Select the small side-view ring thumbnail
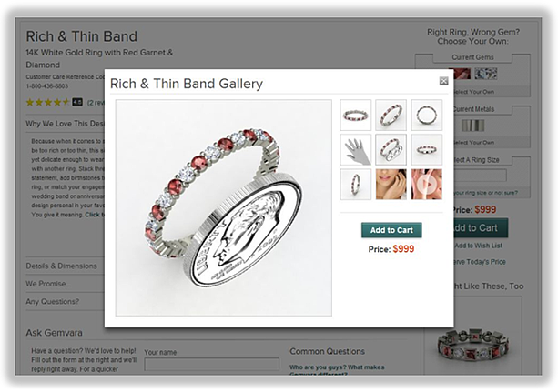Viewport: 558px width, 392px height. 427,149
